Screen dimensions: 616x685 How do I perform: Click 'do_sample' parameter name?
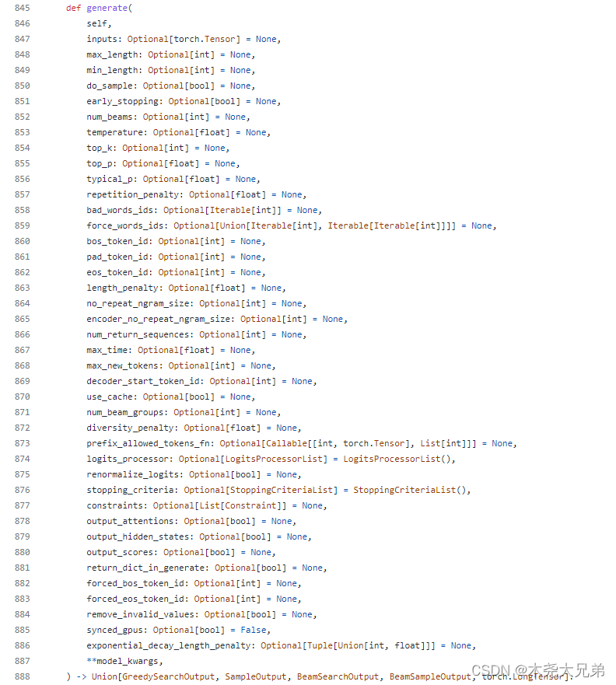tap(109, 86)
